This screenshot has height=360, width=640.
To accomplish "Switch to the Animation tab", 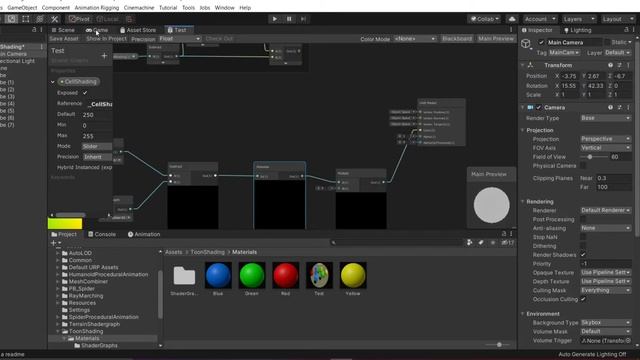I will pyautogui.click(x=144, y=234).
